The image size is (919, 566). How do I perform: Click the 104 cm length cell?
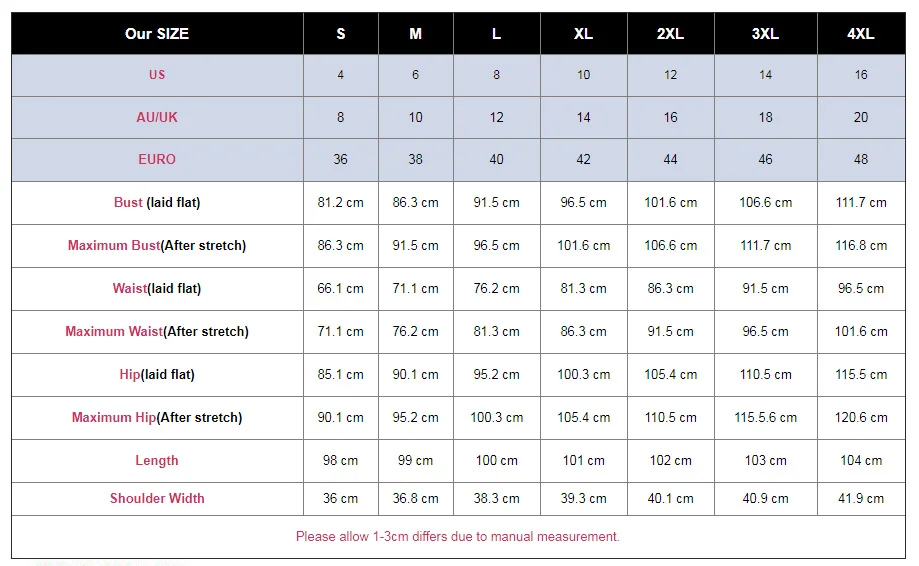point(861,461)
